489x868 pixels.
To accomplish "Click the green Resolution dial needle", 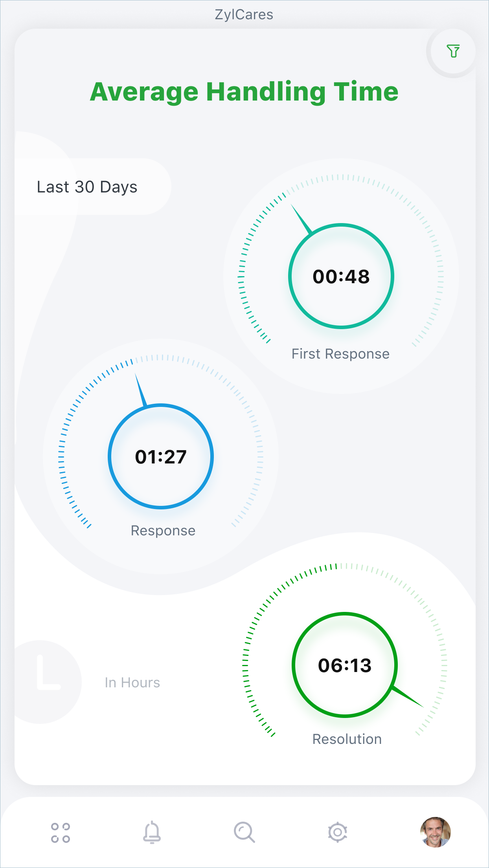I will pyautogui.click(x=408, y=697).
